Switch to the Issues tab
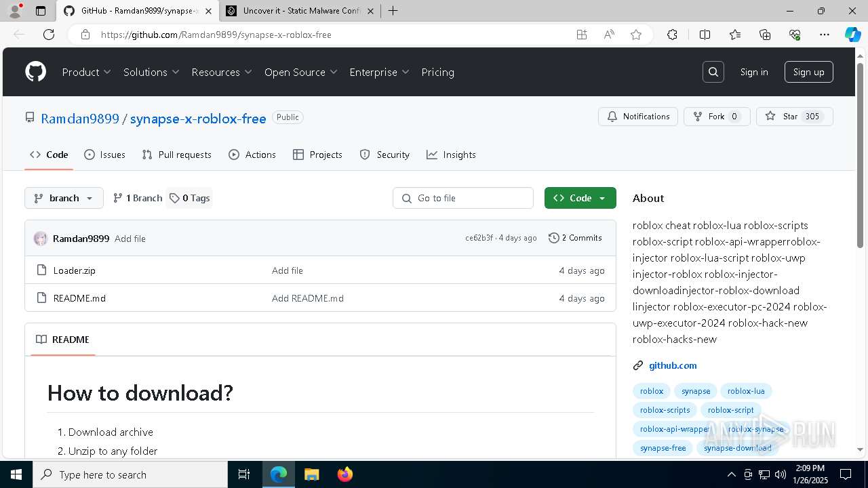868x488 pixels. (x=104, y=155)
